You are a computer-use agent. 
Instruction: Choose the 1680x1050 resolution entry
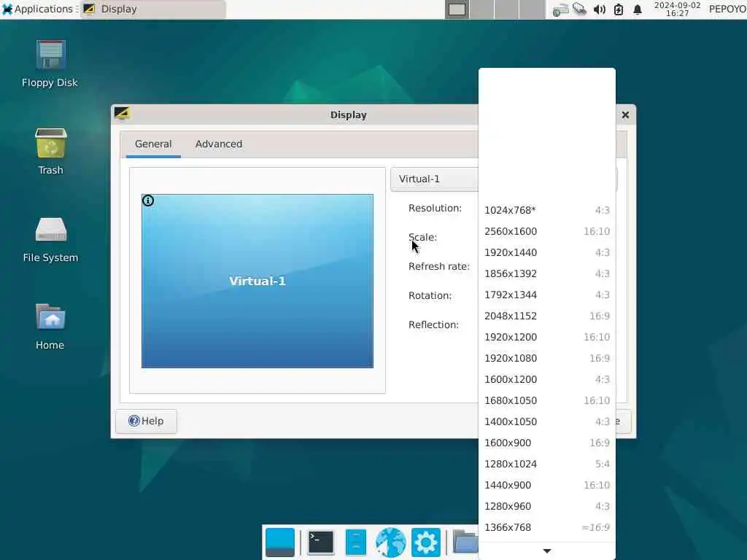547,400
